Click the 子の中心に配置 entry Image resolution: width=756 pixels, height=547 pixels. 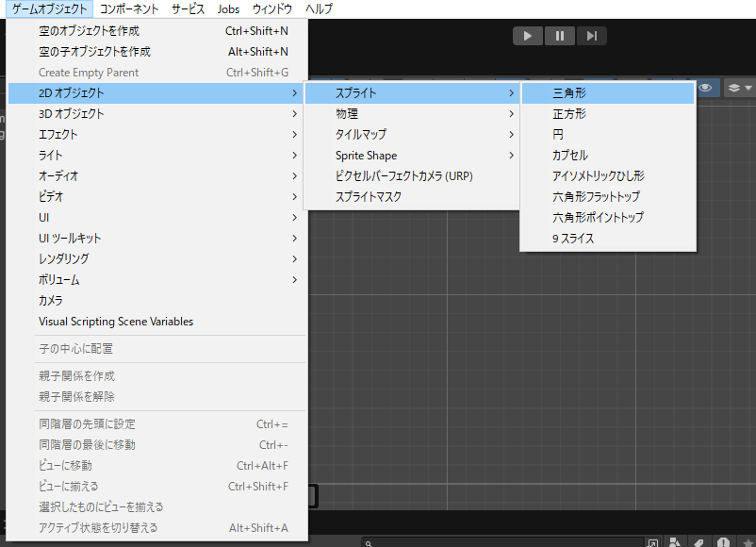(156, 349)
